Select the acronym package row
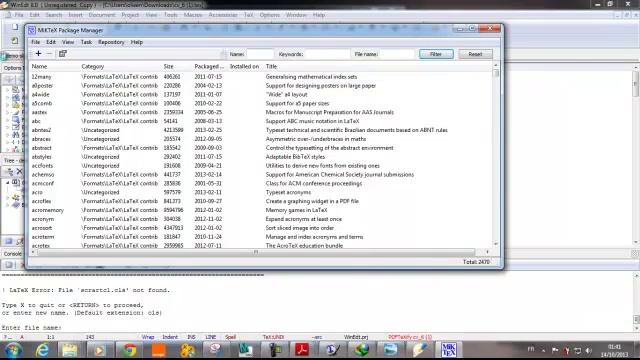Viewport: 640px width, 360px height. click(261, 219)
